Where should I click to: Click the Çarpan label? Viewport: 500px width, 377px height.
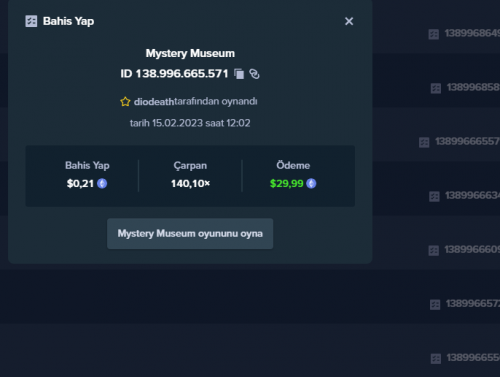pos(190,166)
